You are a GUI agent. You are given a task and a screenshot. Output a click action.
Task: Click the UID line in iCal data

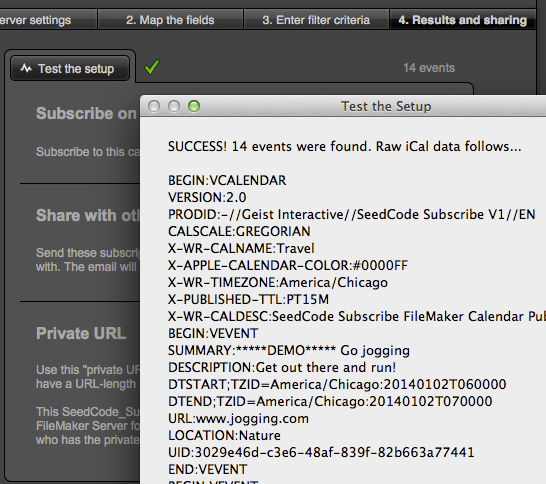pyautogui.click(x=321, y=452)
